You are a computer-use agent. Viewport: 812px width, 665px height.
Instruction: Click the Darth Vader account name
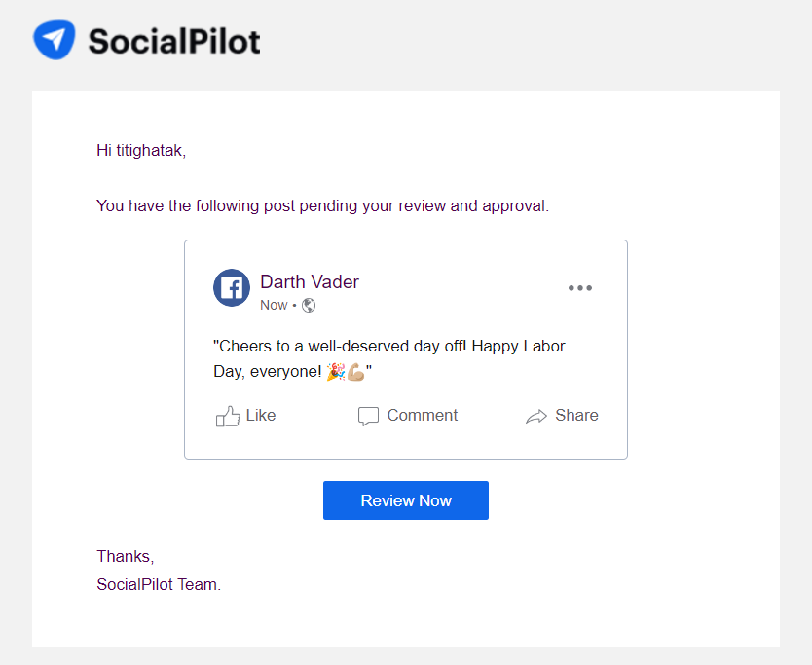[310, 281]
